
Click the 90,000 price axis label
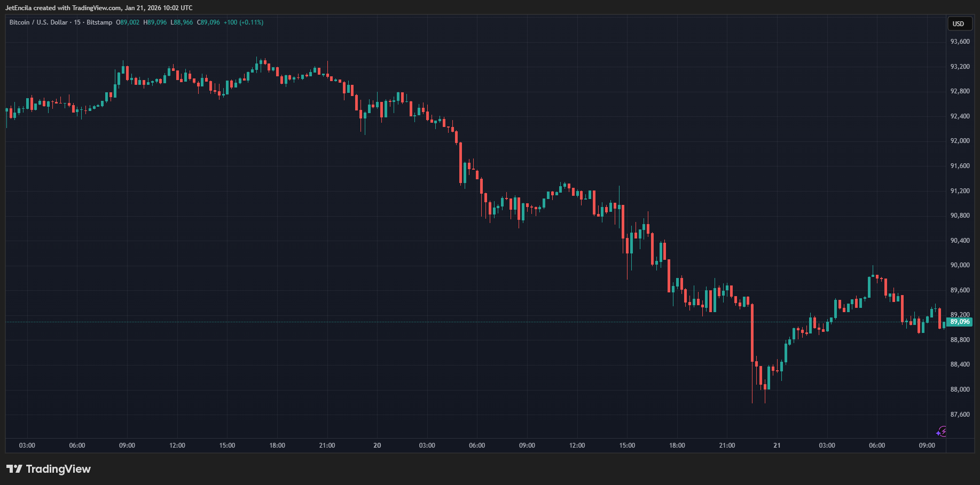960,265
